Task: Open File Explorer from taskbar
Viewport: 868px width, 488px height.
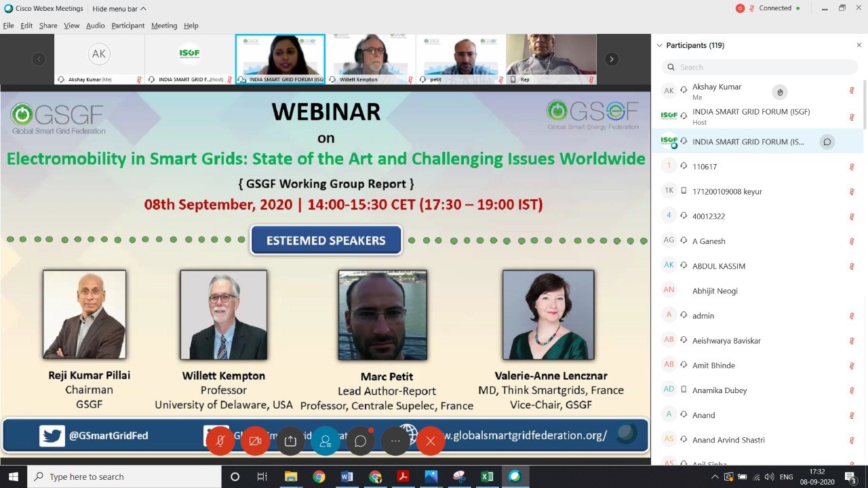Action: click(290, 476)
